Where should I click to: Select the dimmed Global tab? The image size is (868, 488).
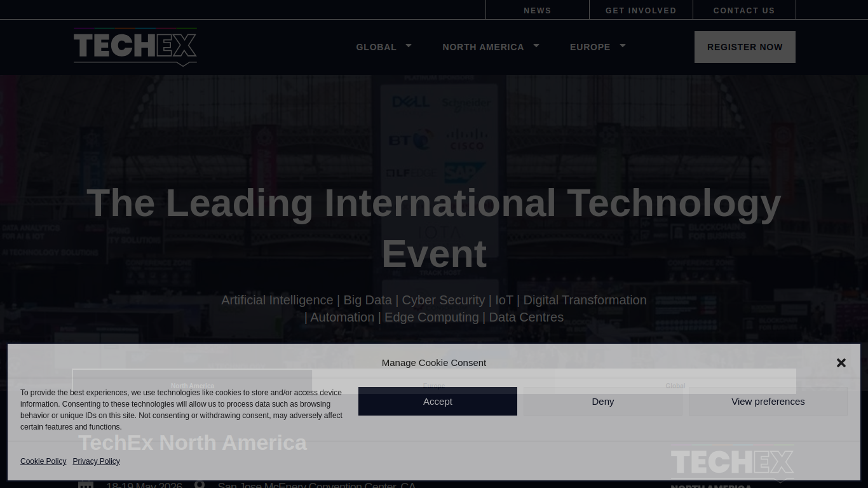tap(675, 386)
